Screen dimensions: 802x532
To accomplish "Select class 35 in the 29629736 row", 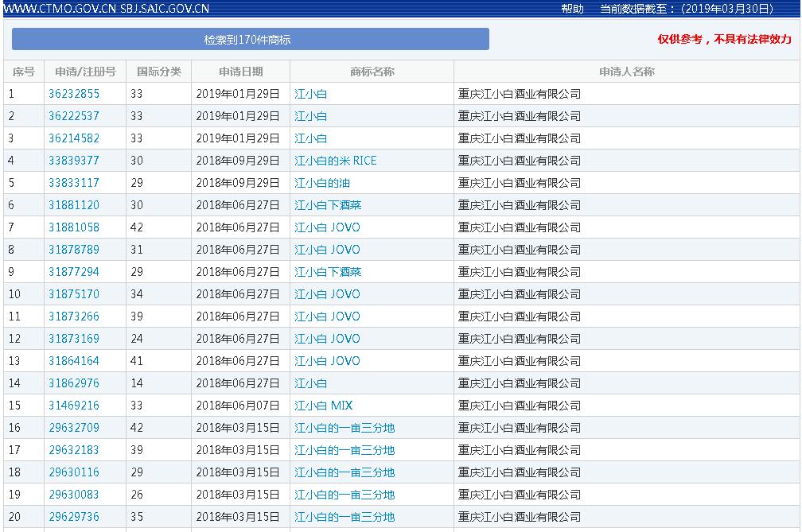I will (137, 517).
